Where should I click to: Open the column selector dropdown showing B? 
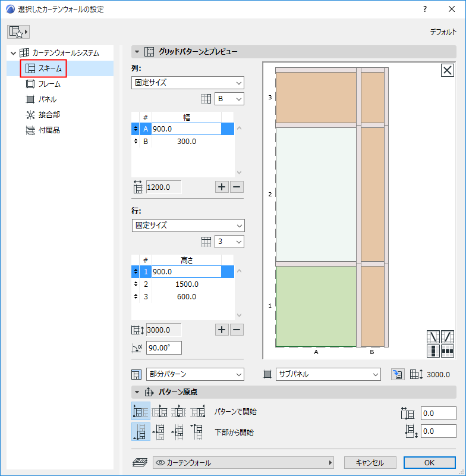coord(229,99)
